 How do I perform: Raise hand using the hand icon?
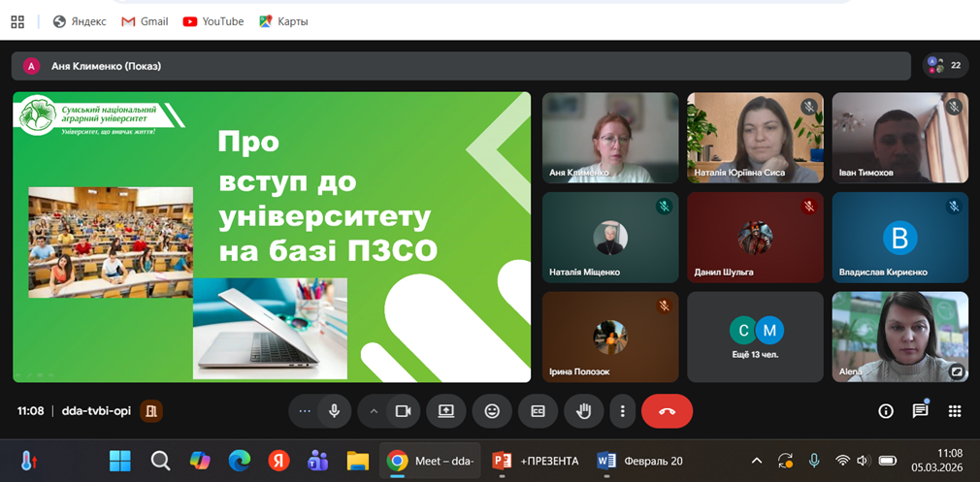(583, 411)
